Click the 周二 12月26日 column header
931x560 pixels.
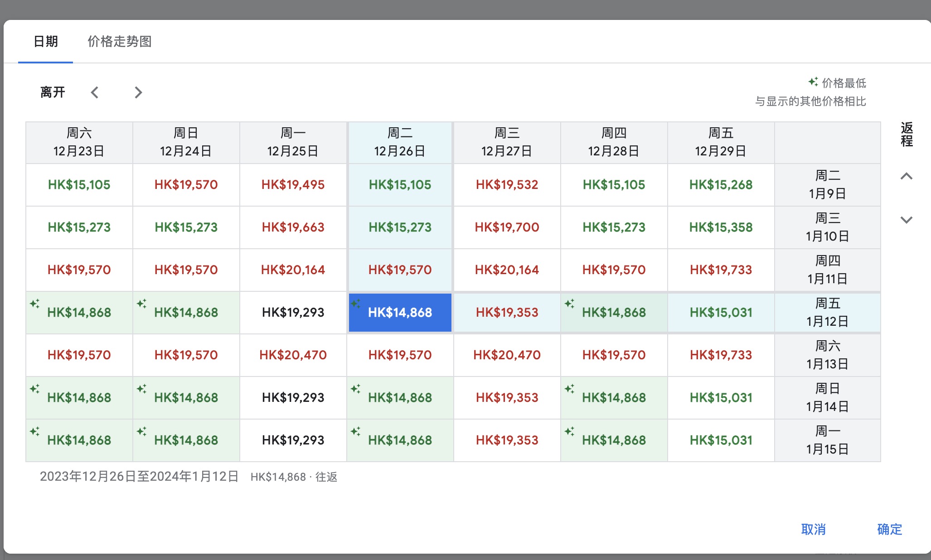[400, 142]
